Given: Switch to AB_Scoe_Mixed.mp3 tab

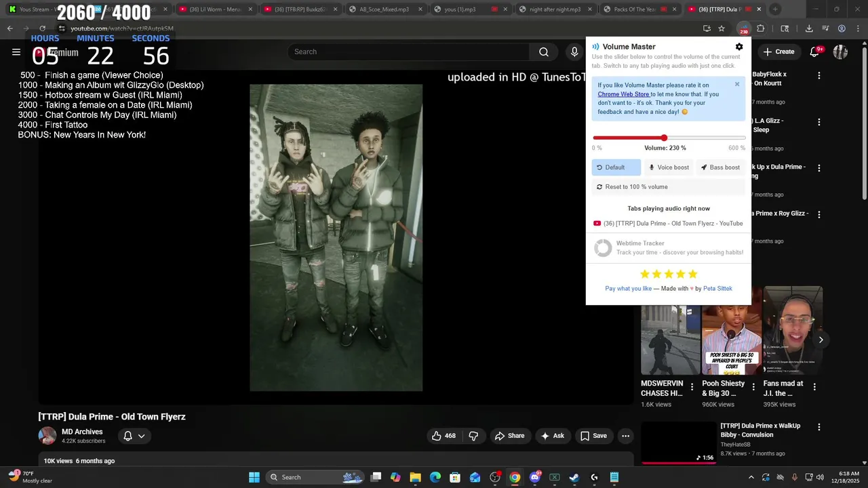Looking at the screenshot, I should click(x=384, y=9).
